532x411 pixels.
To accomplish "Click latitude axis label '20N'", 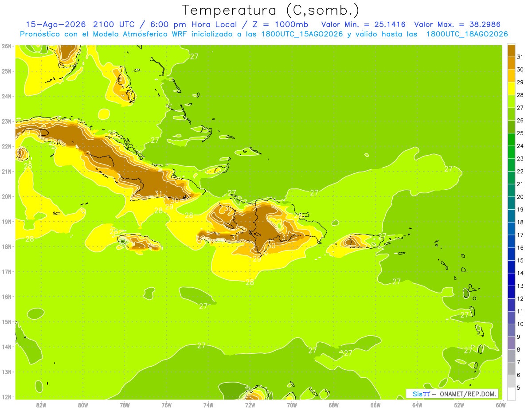I will pos(6,196).
